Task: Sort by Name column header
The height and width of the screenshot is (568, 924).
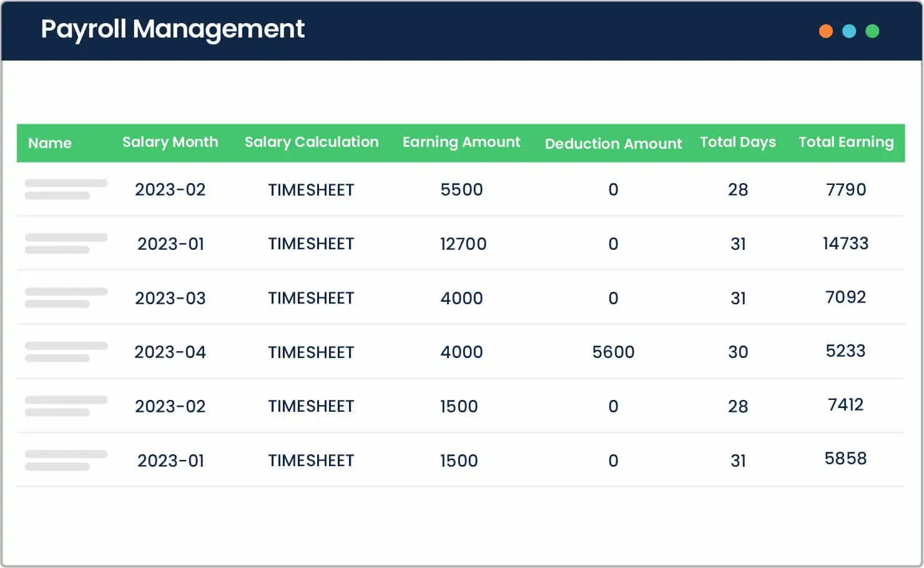Action: click(x=50, y=143)
